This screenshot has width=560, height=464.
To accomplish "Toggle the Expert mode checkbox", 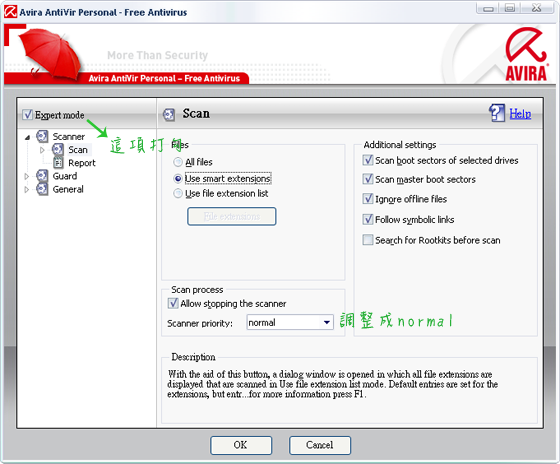I will pos(28,115).
